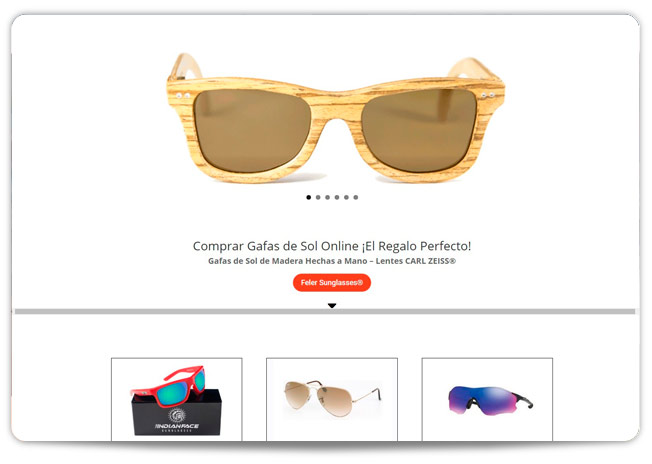Select the fifth carousel dot indicator

(x=346, y=197)
